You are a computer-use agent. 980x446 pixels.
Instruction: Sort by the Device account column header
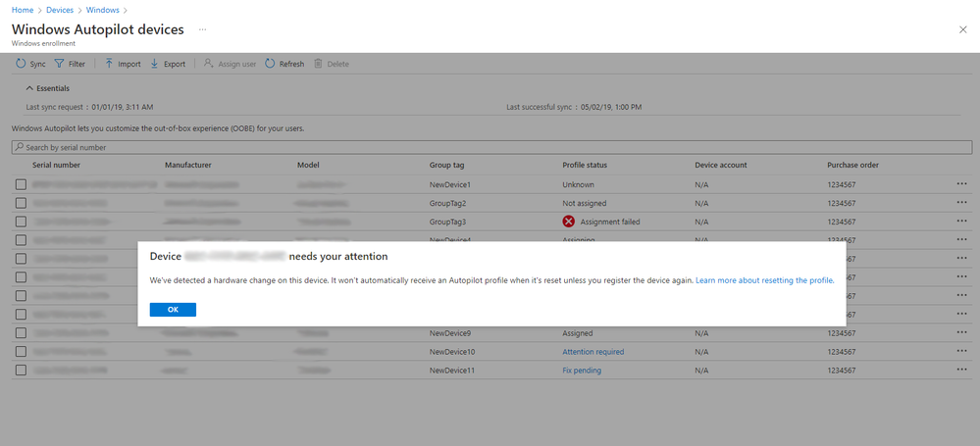(x=721, y=165)
